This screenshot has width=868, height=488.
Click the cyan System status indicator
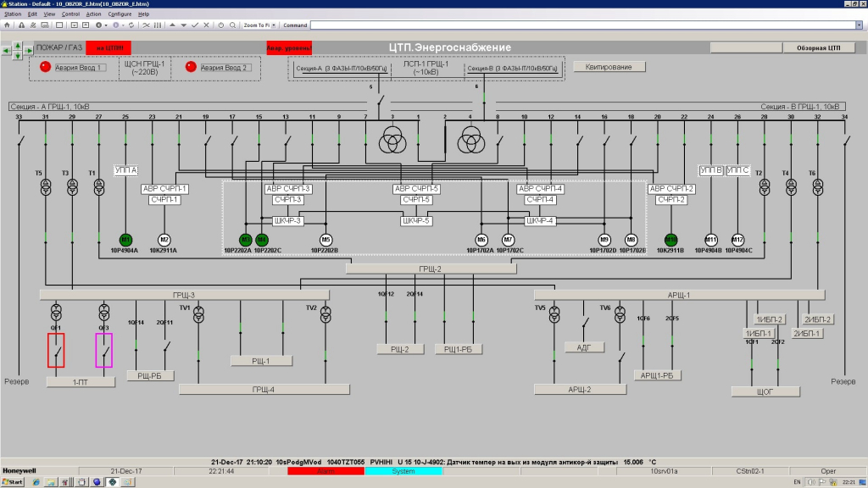point(403,471)
